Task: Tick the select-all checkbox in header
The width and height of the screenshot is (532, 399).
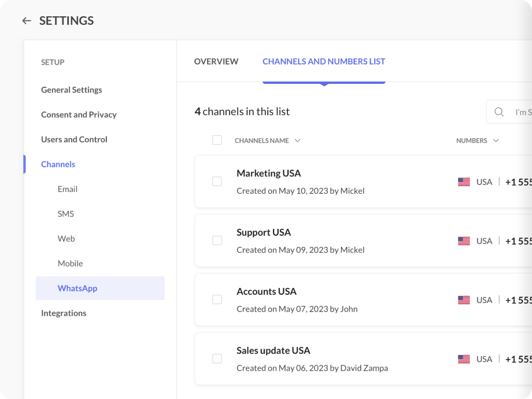Action: (x=217, y=140)
